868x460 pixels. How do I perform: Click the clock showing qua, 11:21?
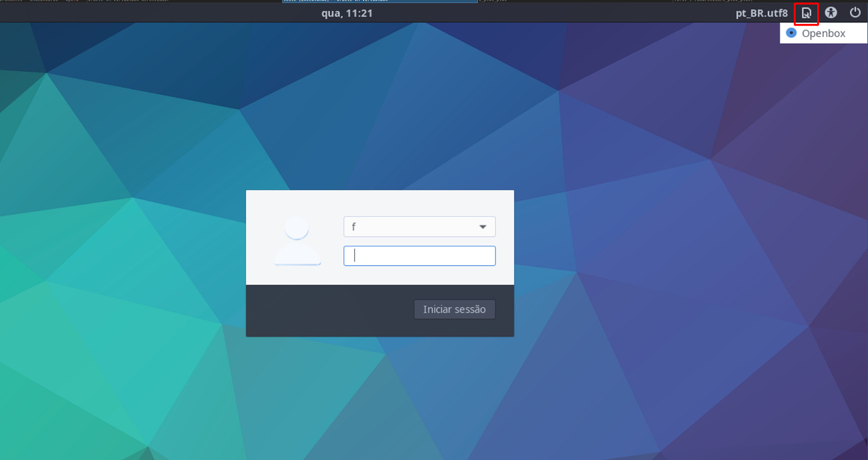pyautogui.click(x=347, y=13)
